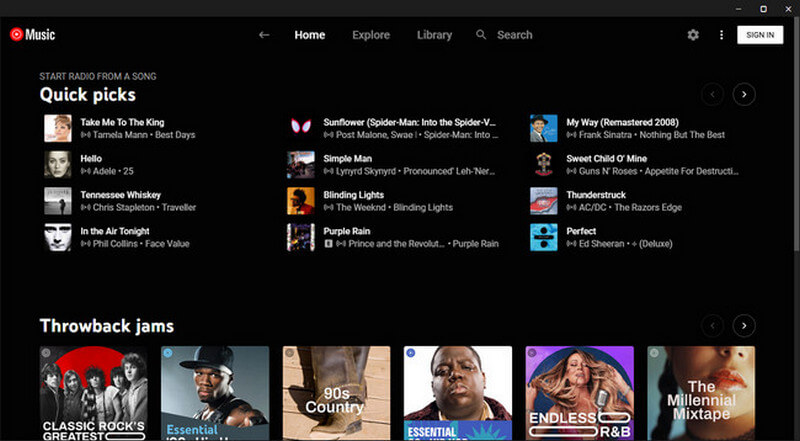The width and height of the screenshot is (800, 441).
Task: Click Purple Rain album thumbnail
Action: [x=301, y=237]
